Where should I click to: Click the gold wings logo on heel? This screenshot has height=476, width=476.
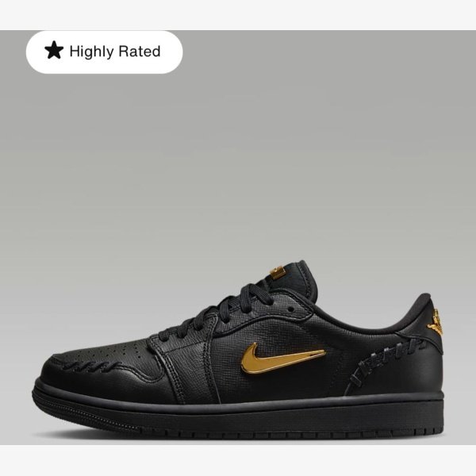tap(436, 323)
